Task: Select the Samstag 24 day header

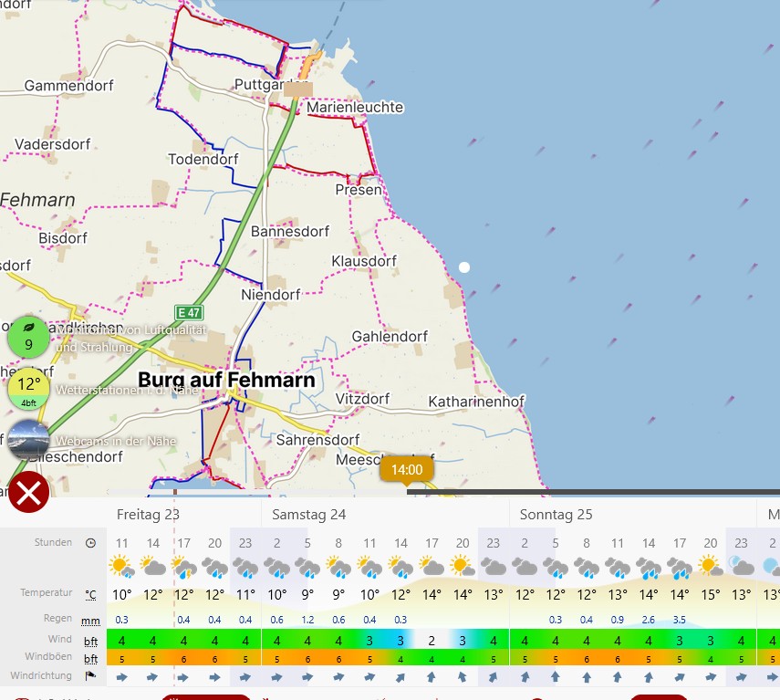Action: pyautogui.click(x=308, y=515)
